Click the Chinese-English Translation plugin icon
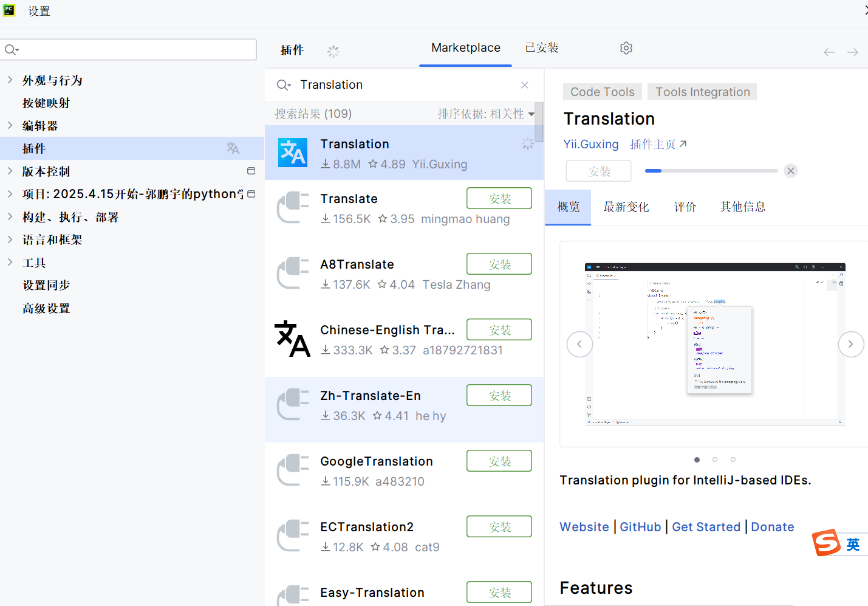 pos(293,339)
